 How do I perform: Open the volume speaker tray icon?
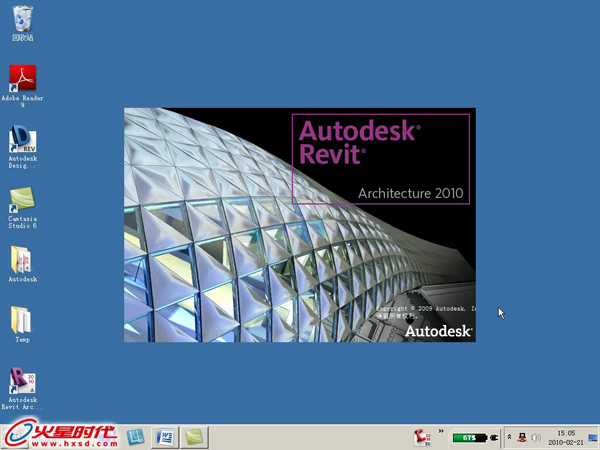tap(536, 437)
